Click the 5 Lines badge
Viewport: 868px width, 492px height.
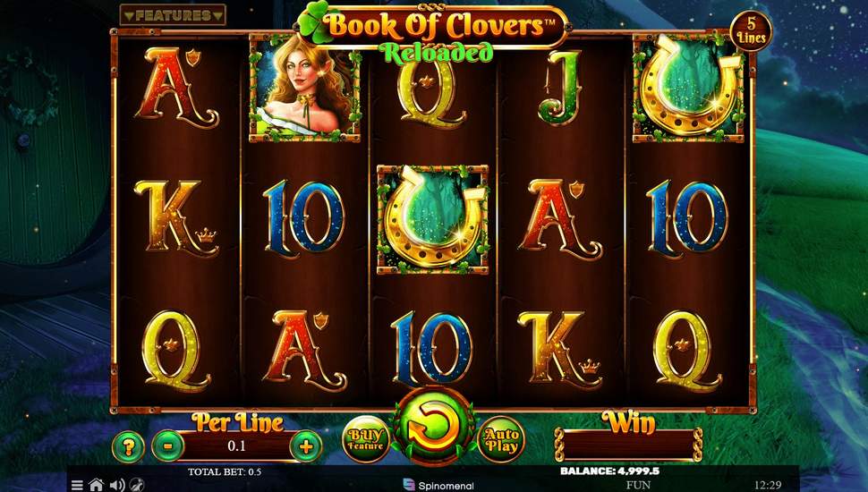coord(751,31)
